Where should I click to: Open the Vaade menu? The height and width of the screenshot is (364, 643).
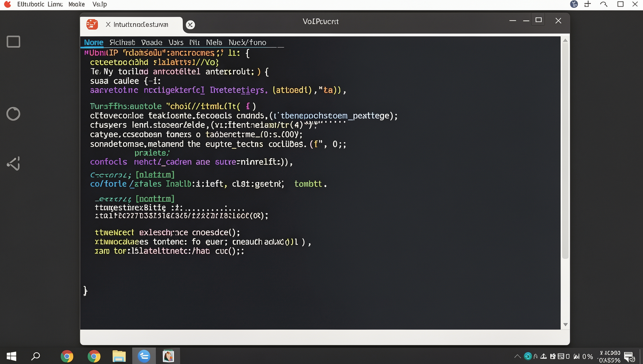[152, 42]
